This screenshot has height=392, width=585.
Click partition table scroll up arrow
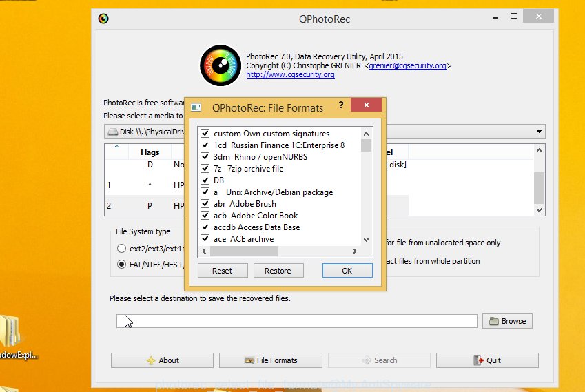coord(539,150)
